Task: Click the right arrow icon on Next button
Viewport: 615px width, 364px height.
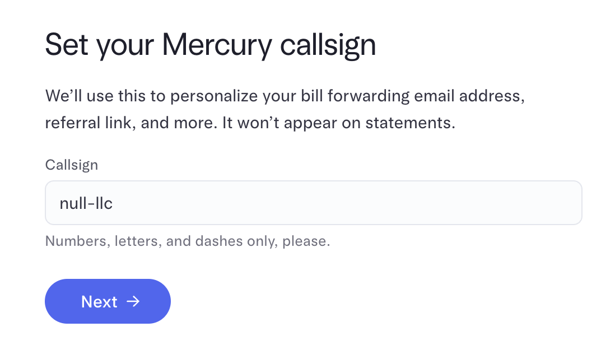Action: 133,302
